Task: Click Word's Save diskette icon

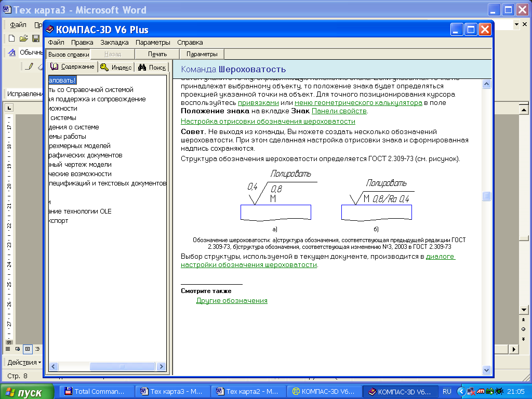Action: 36,38
